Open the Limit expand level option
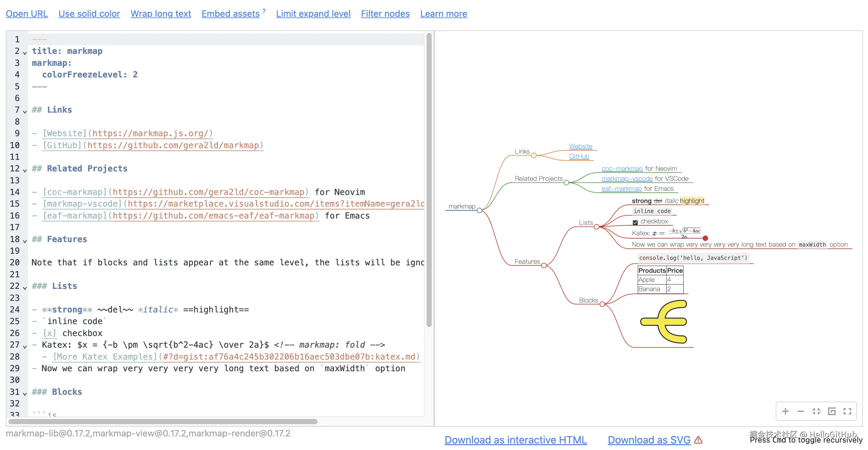The width and height of the screenshot is (868, 450). [x=313, y=14]
